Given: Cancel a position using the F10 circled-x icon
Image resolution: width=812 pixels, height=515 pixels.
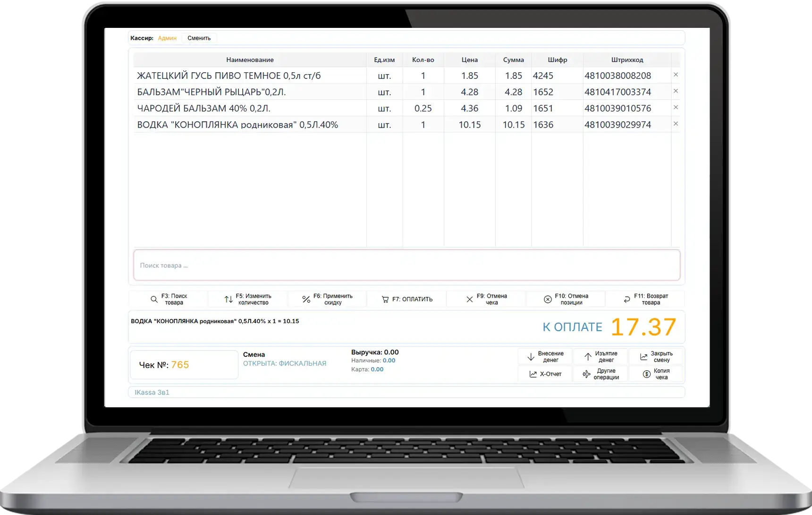Looking at the screenshot, I should pos(548,299).
